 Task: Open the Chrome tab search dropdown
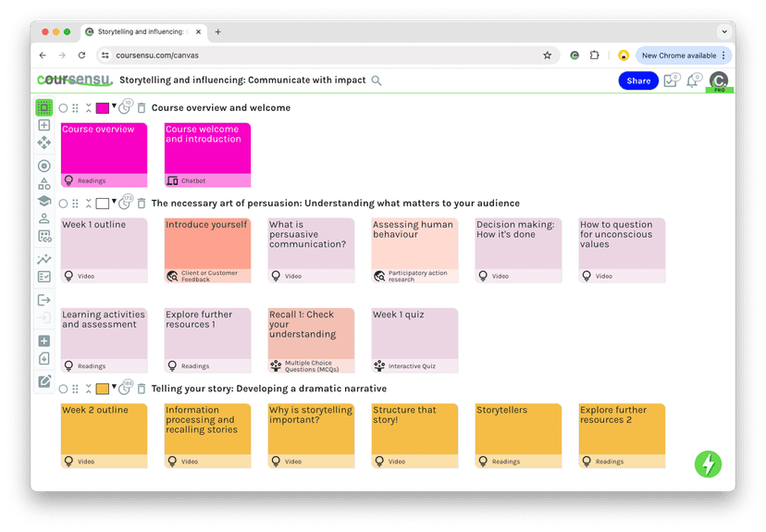click(724, 31)
